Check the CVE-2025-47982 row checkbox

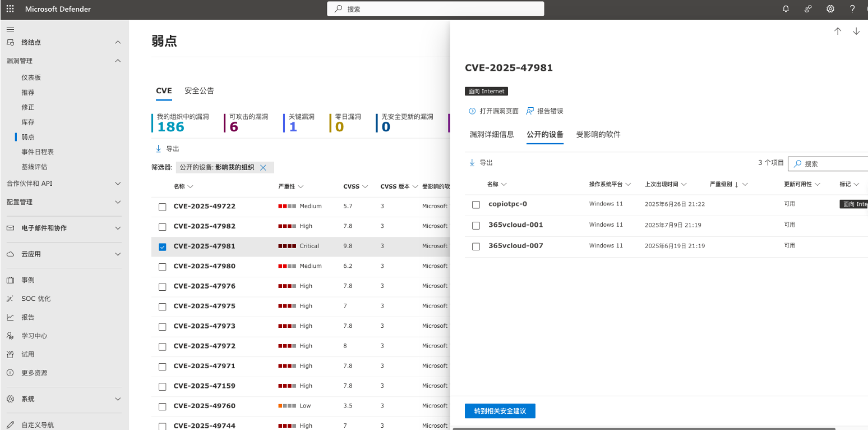pyautogui.click(x=163, y=227)
